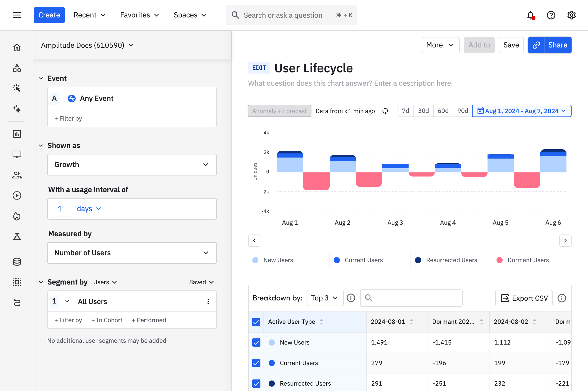
Task: Click the Save button
Action: click(x=511, y=45)
